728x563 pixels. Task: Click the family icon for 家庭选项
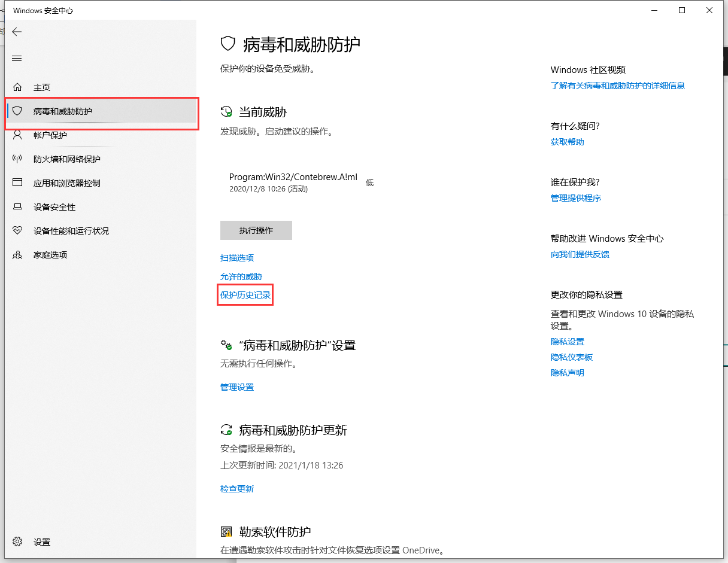17,255
